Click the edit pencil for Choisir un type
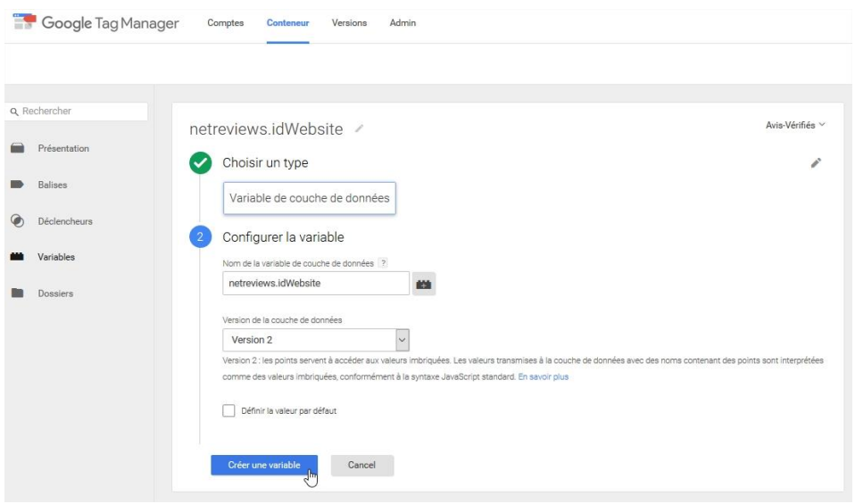Screen dimensions: 855x504 tap(815, 163)
